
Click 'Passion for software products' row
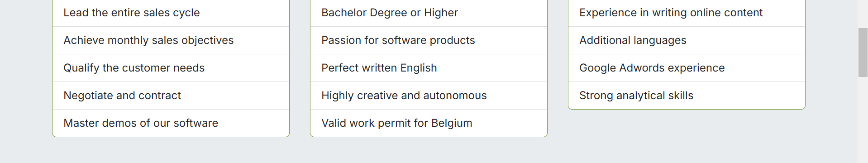pyautogui.click(x=429, y=40)
